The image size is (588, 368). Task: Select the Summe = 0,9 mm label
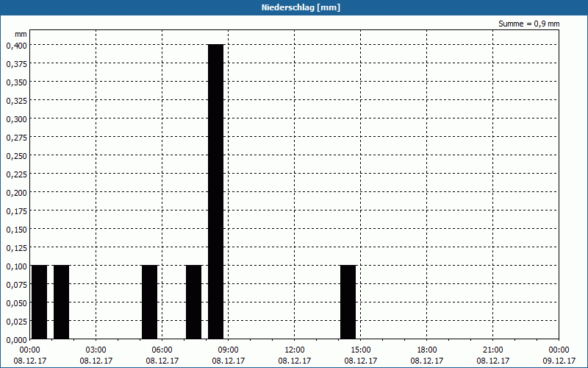pos(528,24)
